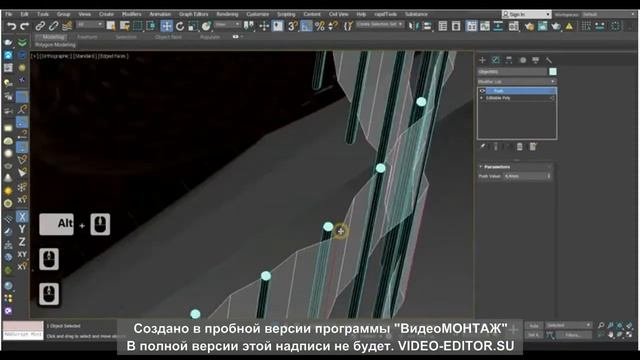
Task: Open the Modifiers menu
Action: 131,14
